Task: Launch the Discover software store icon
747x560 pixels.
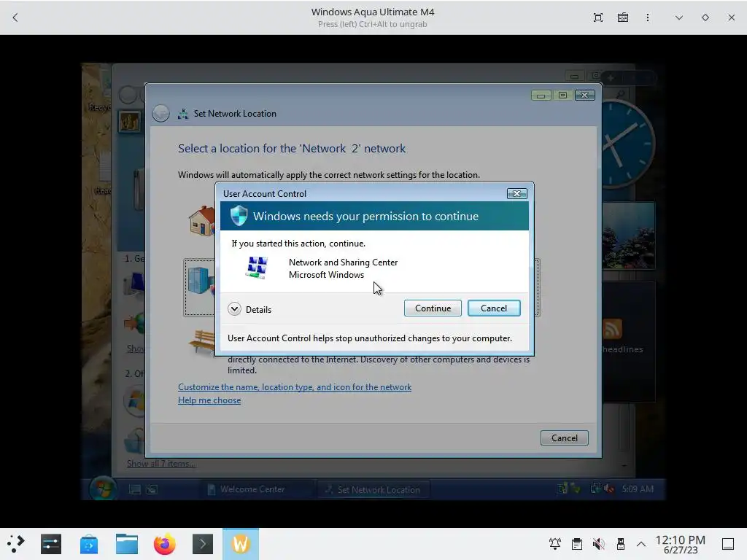Action: tap(89, 544)
